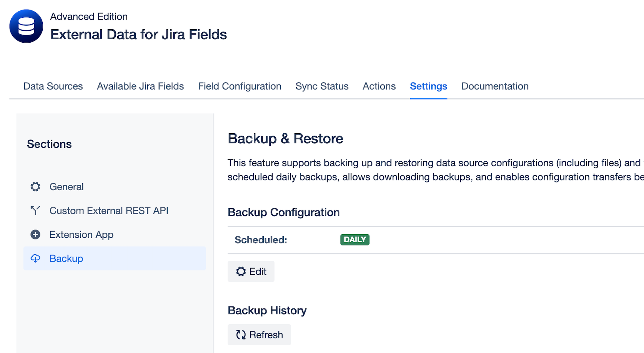Image resolution: width=644 pixels, height=353 pixels.
Task: Select Custom External REST API section
Action: [109, 210]
